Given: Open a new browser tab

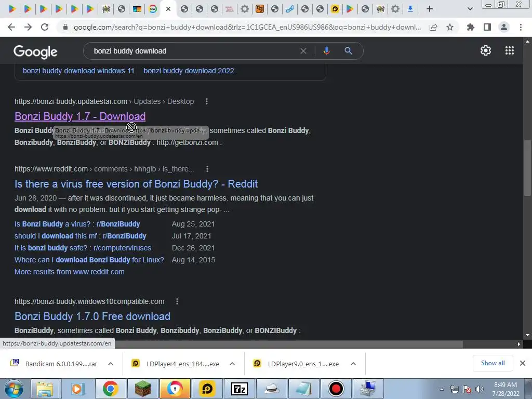Looking at the screenshot, I should pos(430,9).
